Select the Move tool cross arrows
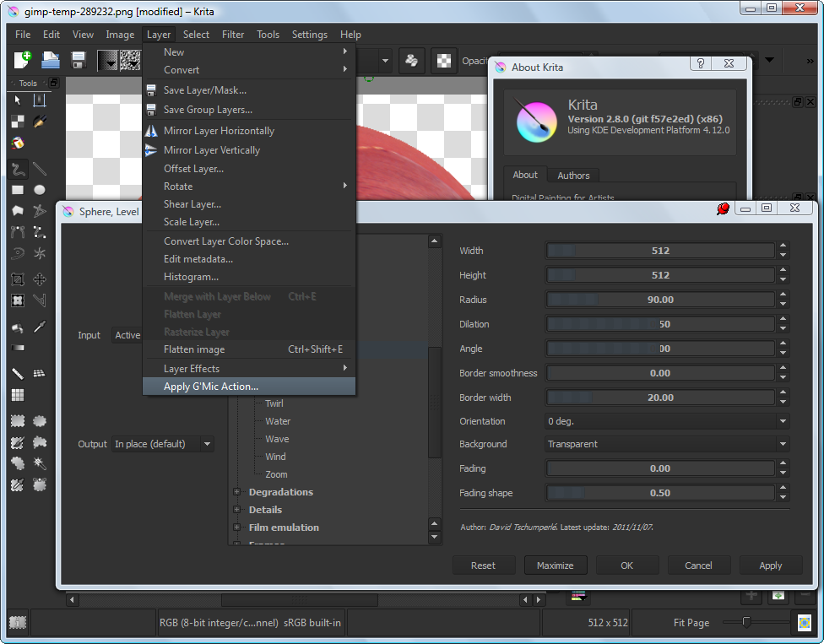 point(40,279)
